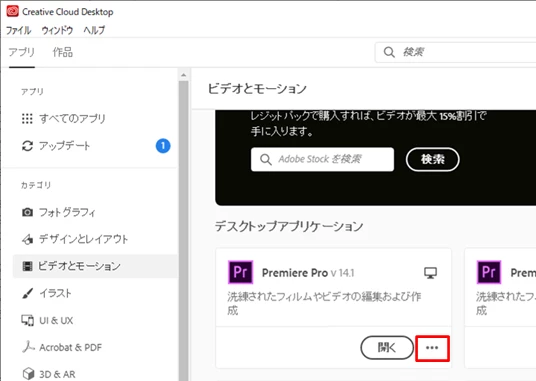Click the Creative Cloud logo icon
Screen dimensions: 536x381
pos(13,11)
